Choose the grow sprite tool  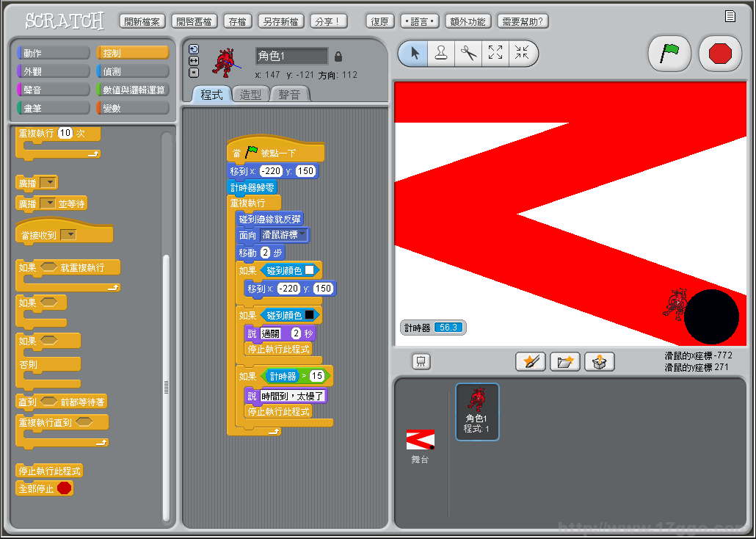coord(495,54)
